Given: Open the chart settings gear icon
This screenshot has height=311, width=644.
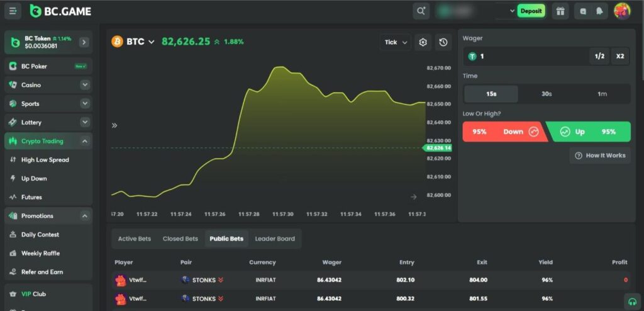Looking at the screenshot, I should (423, 42).
